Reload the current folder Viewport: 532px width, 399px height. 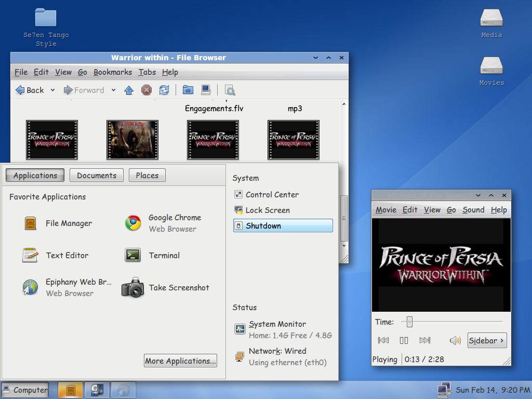click(164, 90)
